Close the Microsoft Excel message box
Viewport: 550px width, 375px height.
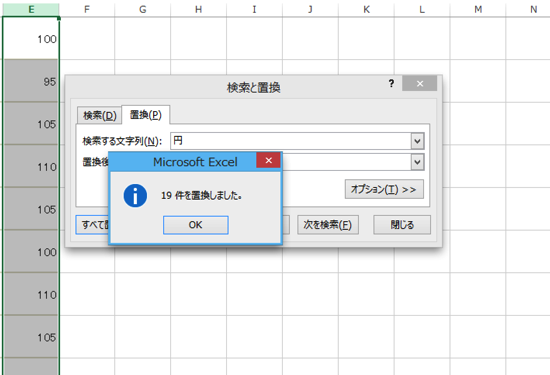[269, 161]
